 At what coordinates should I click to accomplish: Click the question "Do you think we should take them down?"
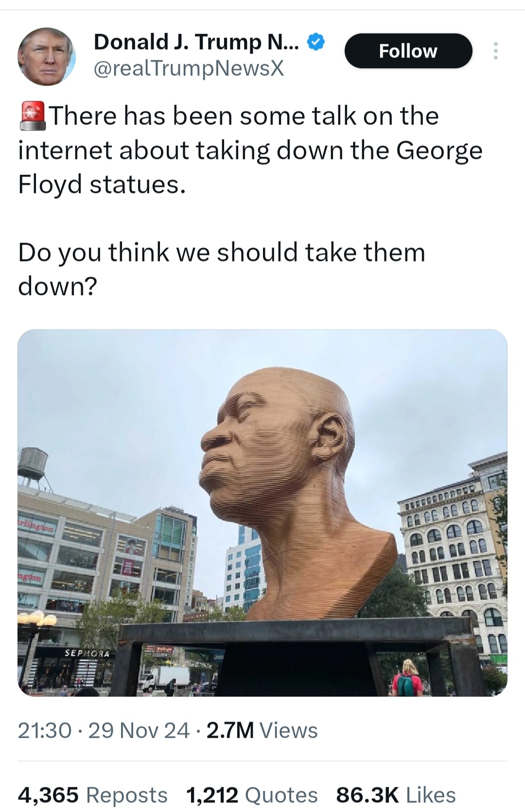[x=222, y=269]
